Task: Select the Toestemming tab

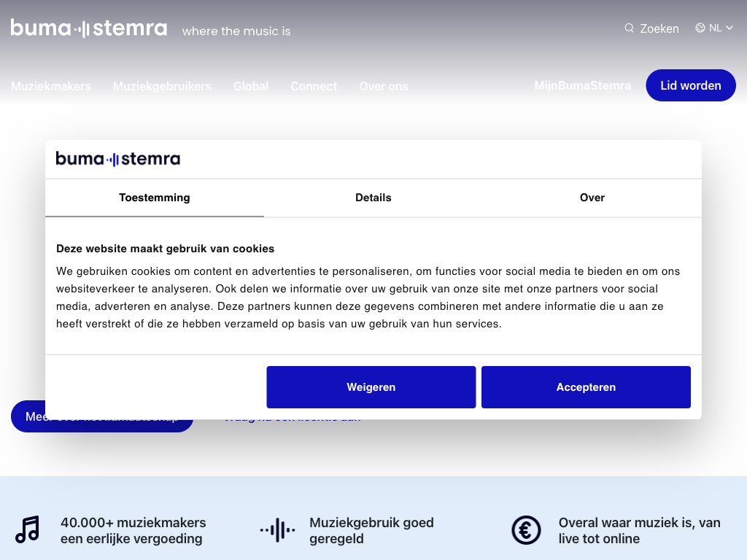Action: (x=155, y=198)
